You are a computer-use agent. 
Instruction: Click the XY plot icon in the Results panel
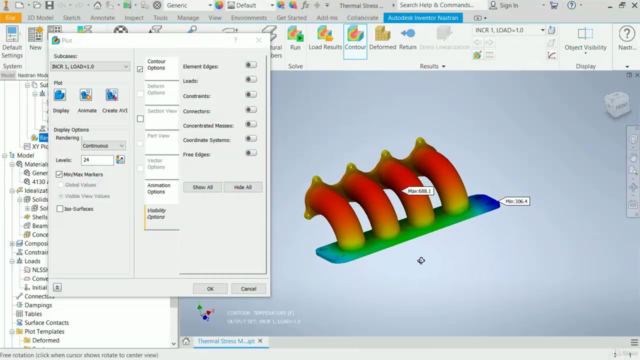pos(552,55)
